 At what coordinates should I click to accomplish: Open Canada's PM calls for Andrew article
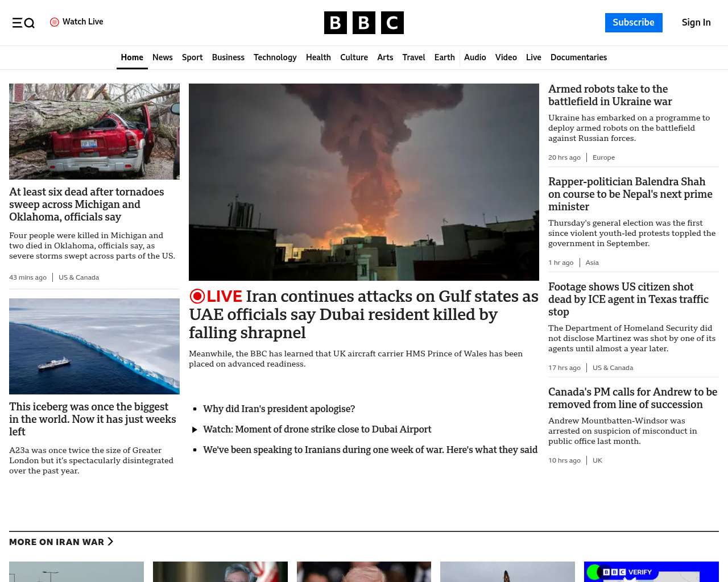(x=632, y=398)
